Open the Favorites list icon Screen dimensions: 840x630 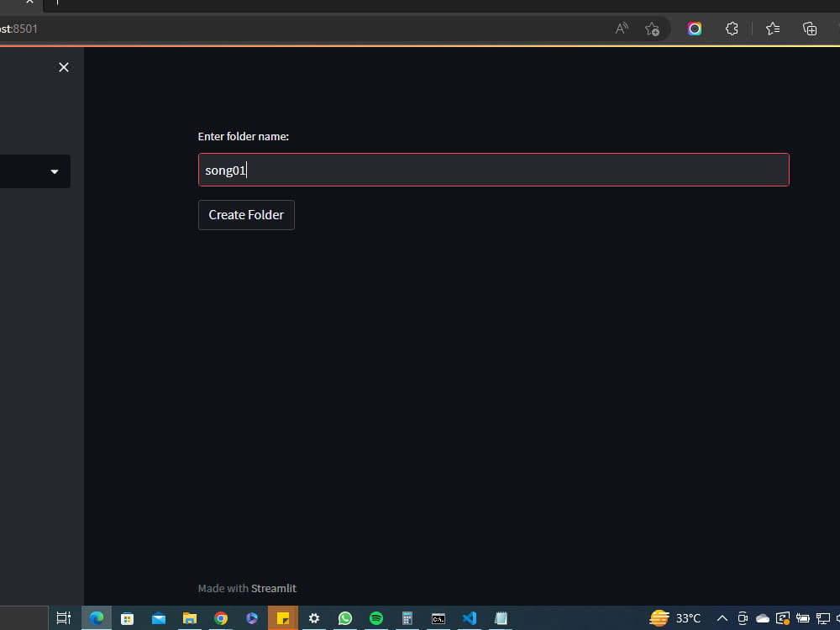(773, 29)
